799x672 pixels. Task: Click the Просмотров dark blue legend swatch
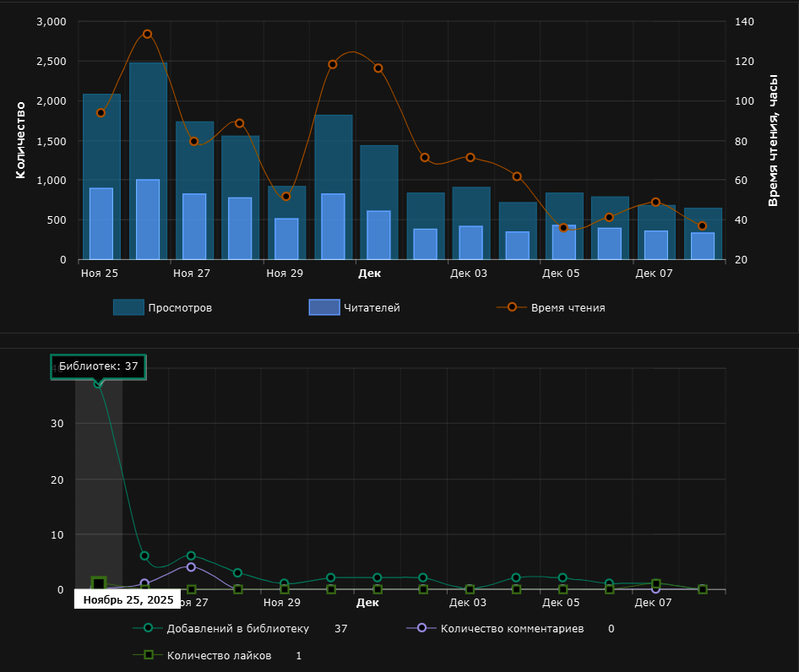pos(128,307)
